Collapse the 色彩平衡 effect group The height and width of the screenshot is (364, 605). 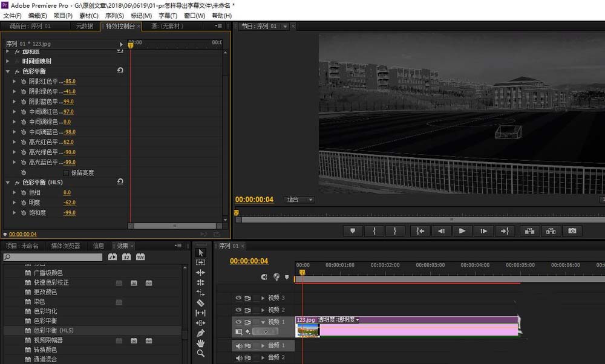click(x=8, y=71)
